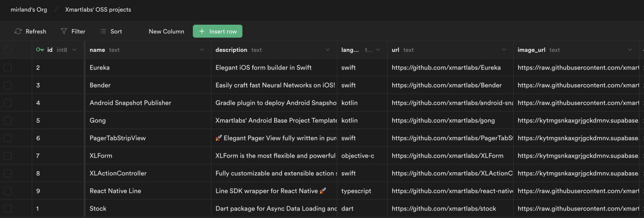This screenshot has height=218, width=644.
Task: Click the XLForm url cell
Action: pyautogui.click(x=450, y=156)
